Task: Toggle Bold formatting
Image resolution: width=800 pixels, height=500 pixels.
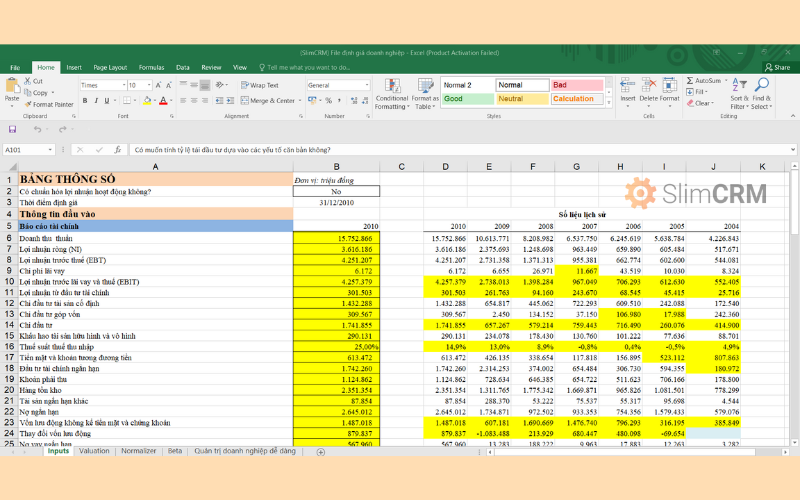Action: click(x=85, y=101)
